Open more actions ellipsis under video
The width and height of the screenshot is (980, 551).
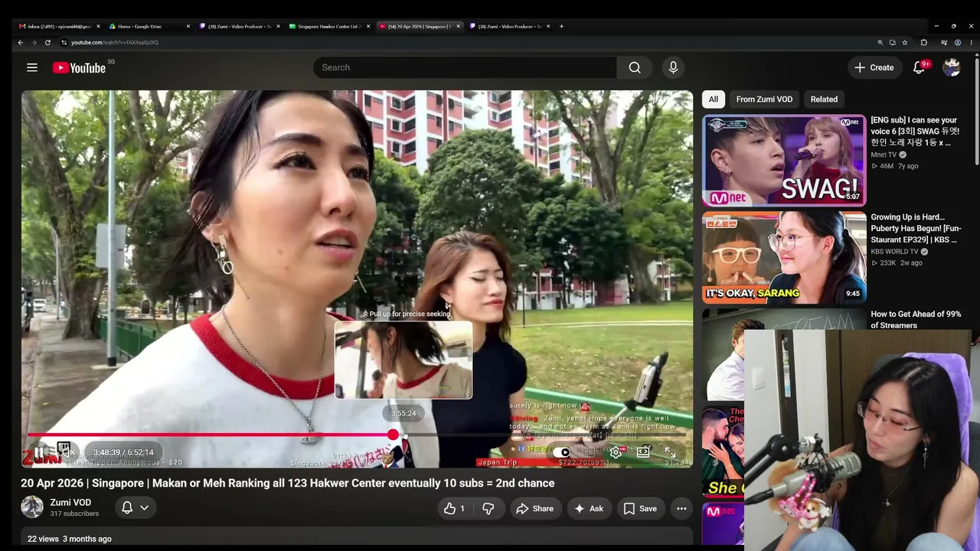[681, 508]
